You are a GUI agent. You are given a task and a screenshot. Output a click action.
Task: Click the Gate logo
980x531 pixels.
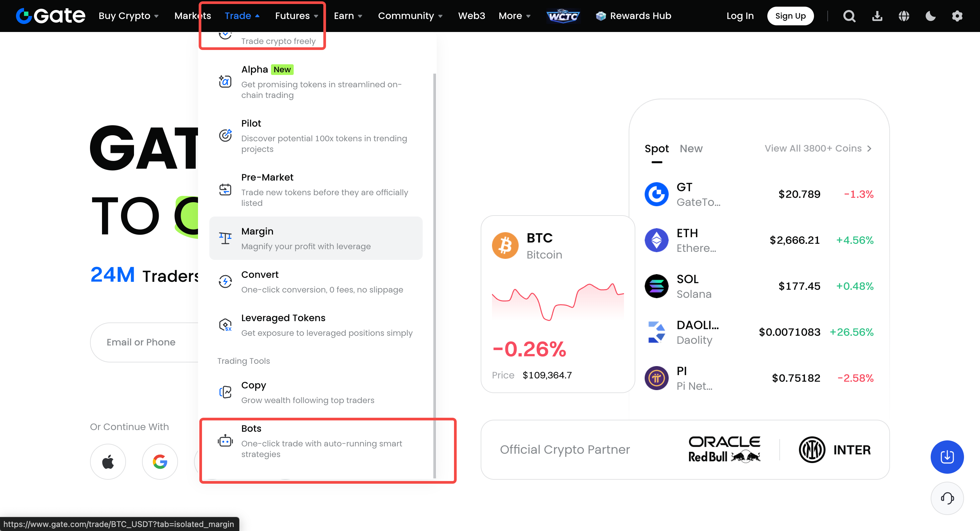click(x=50, y=16)
